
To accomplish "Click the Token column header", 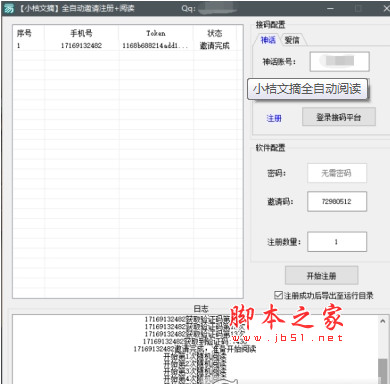I will [156, 33].
